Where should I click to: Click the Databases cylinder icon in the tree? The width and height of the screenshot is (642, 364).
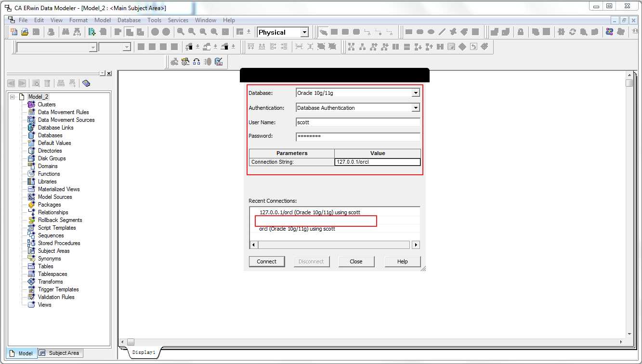pos(31,135)
